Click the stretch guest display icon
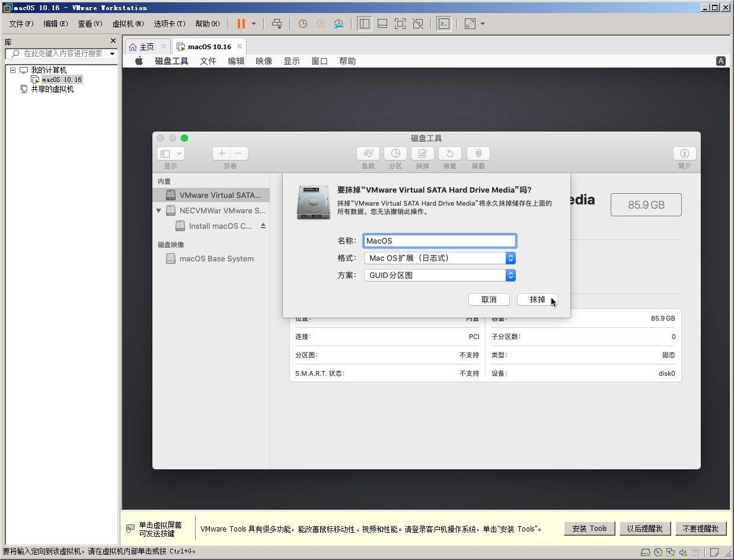This screenshot has width=734, height=560. click(470, 24)
